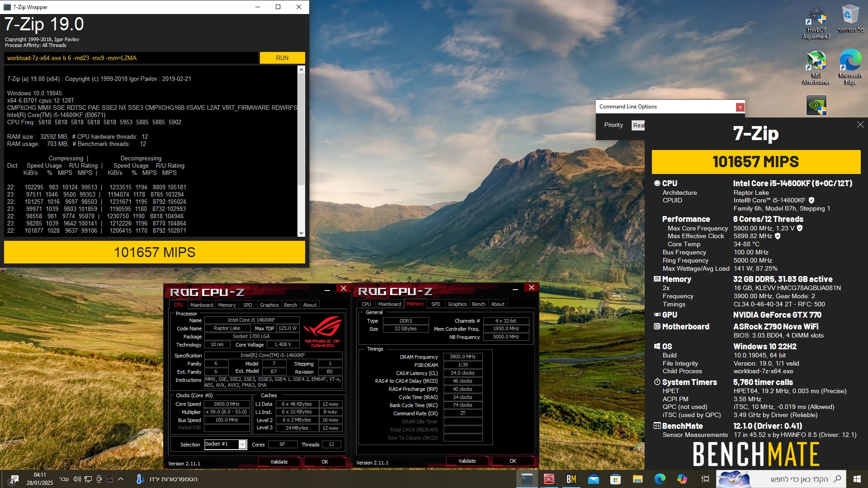Show hidden tray icons chevron
The image size is (868, 488).
(121, 479)
